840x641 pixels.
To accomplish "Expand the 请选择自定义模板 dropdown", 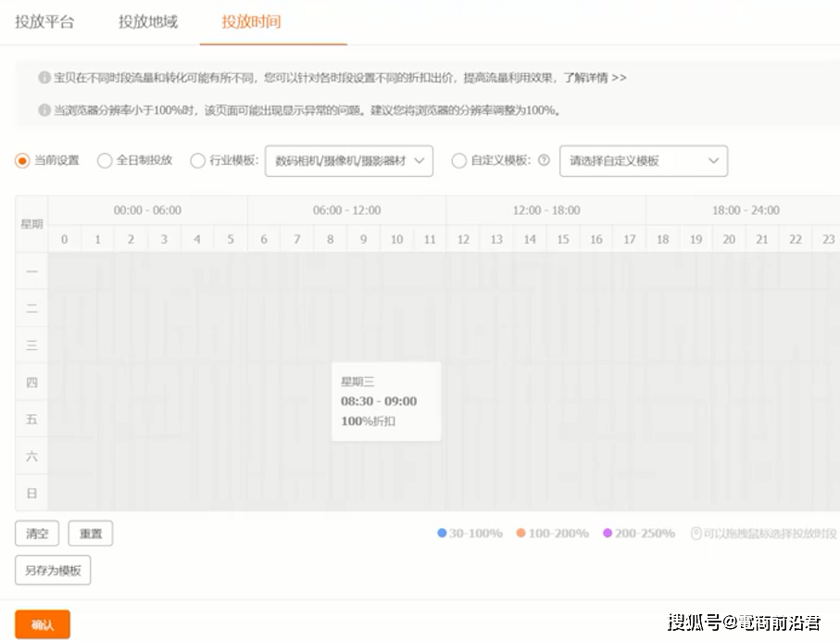I will (x=644, y=161).
